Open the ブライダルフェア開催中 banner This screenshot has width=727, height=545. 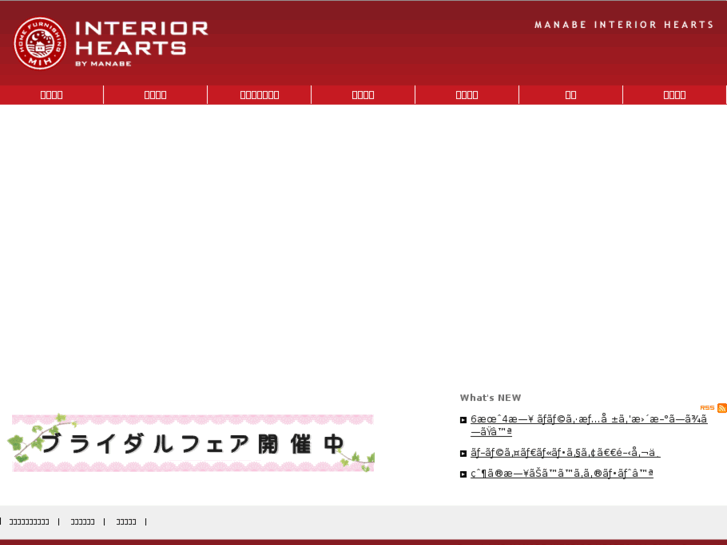point(191,443)
